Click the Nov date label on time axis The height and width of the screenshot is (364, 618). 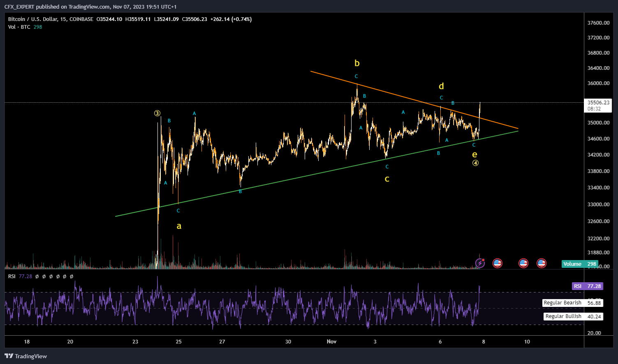pos(331,341)
